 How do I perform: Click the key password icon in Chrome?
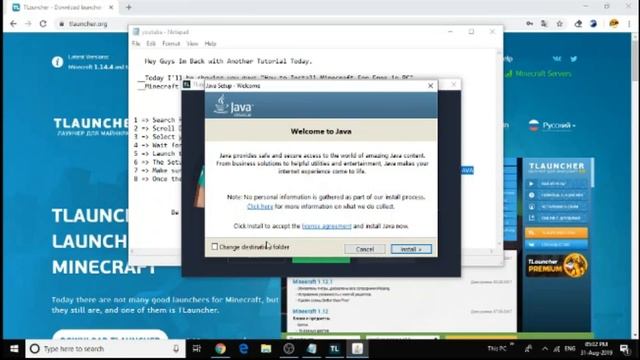pos(529,24)
